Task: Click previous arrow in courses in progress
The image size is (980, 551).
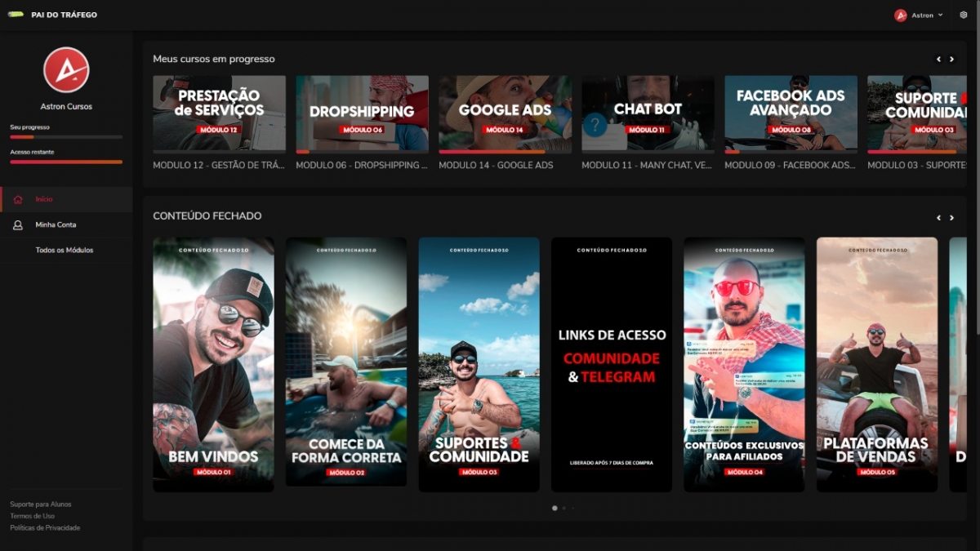Action: (x=938, y=59)
